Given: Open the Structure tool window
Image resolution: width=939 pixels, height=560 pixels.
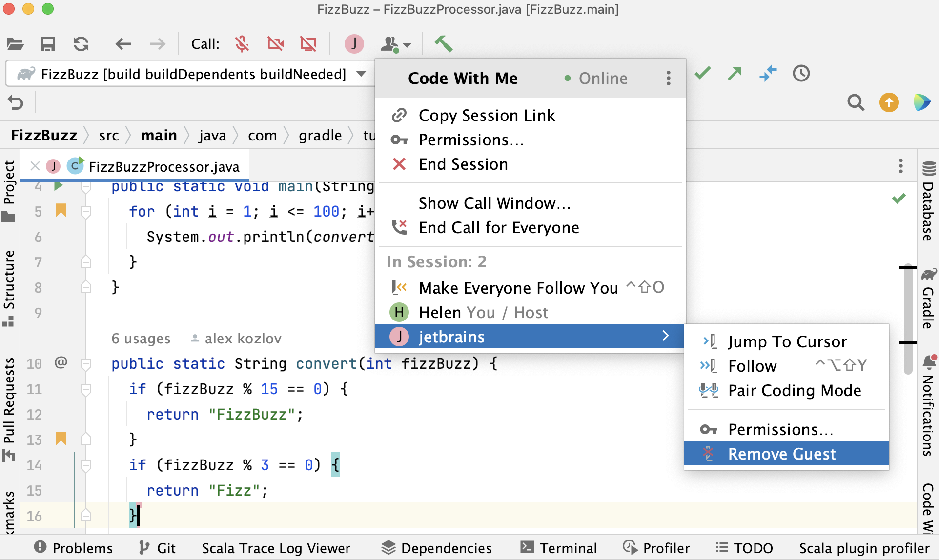Looking at the screenshot, I should coord(9,288).
